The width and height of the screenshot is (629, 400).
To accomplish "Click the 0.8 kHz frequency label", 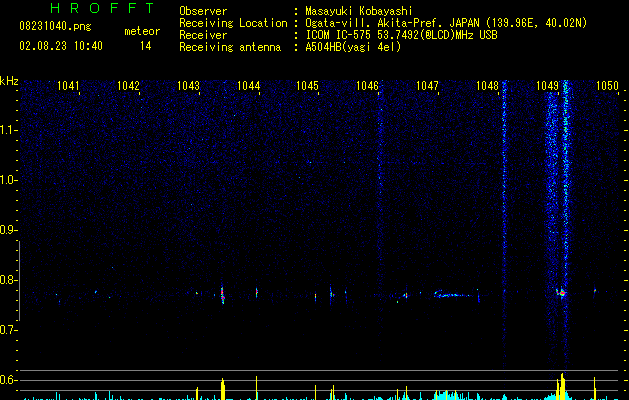I will pyautogui.click(x=8, y=280).
